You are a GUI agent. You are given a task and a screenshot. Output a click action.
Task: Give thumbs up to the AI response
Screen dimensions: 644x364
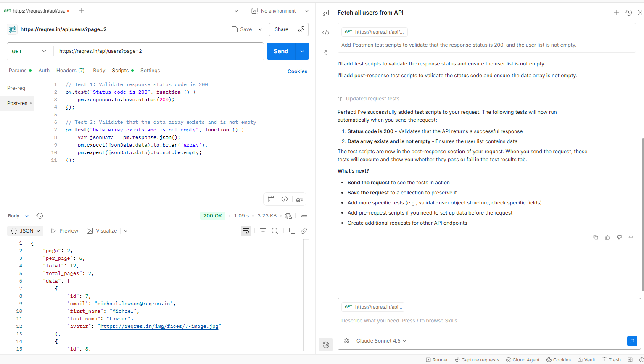[x=607, y=237]
